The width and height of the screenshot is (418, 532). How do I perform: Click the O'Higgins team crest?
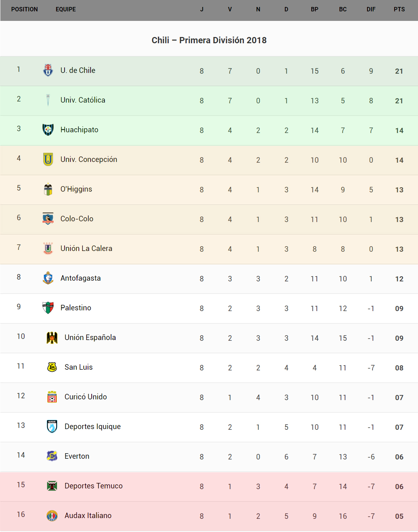point(48,189)
